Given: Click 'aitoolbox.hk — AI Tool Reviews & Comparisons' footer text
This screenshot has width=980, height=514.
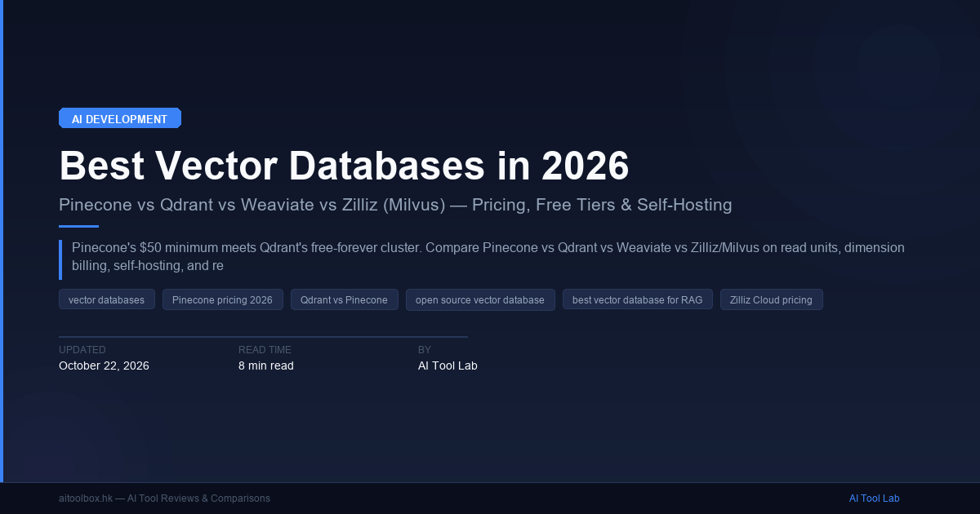Looking at the screenshot, I should click(164, 498).
